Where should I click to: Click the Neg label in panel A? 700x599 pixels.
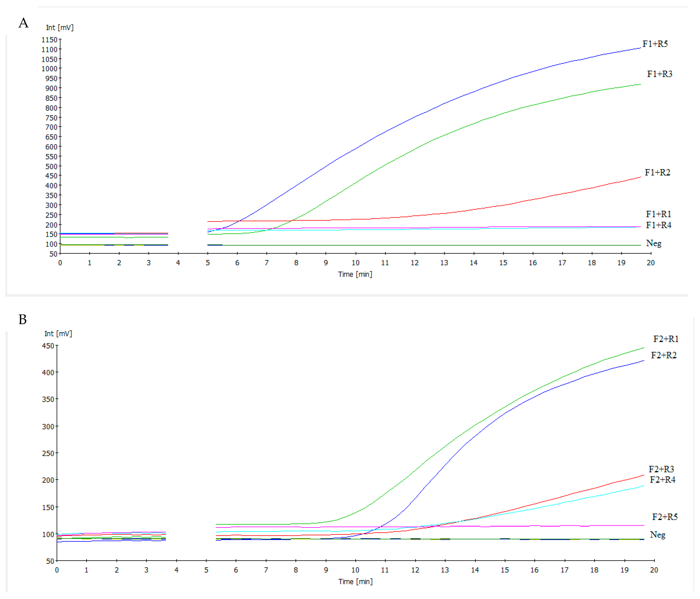653,243
